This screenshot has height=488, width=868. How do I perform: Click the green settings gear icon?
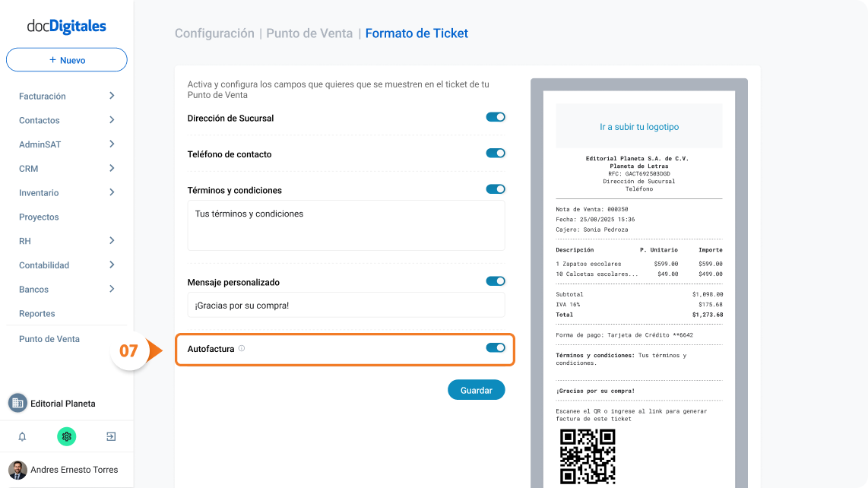pos(66,436)
